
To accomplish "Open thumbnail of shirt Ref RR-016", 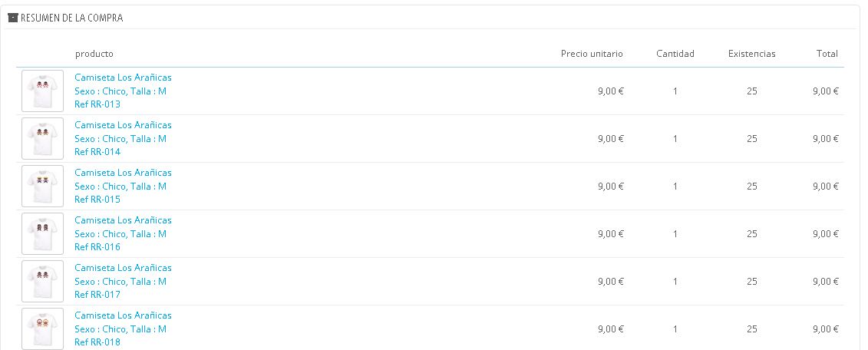I will click(42, 233).
